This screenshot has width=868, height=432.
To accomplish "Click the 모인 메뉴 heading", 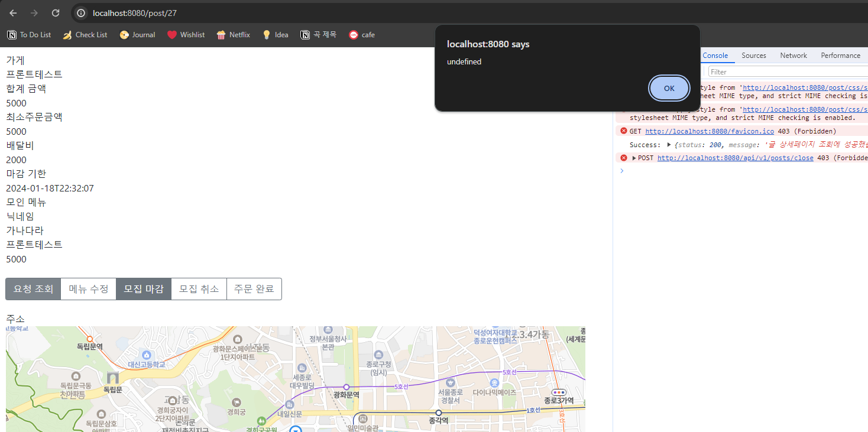I will click(26, 202).
